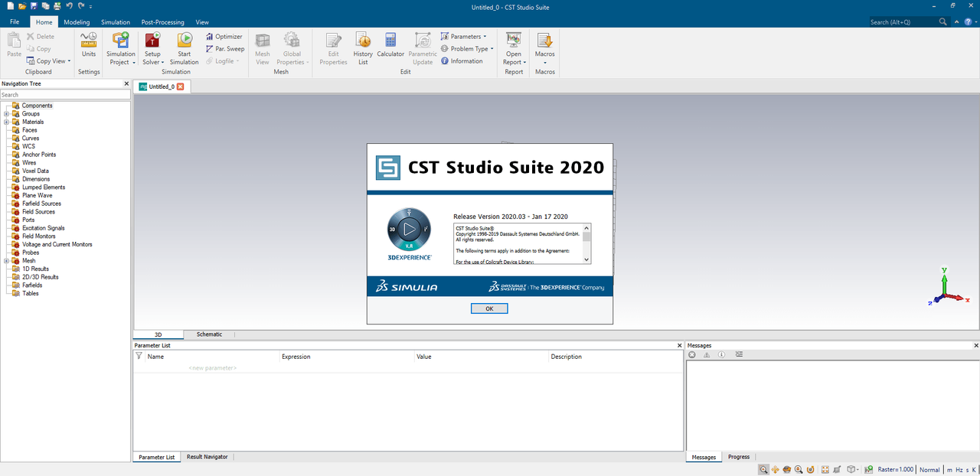Screen dimensions: 980x476
Task: Open the File menu
Action: pos(15,22)
